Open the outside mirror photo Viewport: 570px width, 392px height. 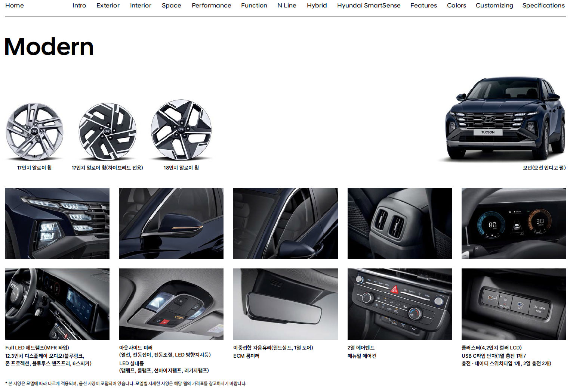pyautogui.click(x=171, y=223)
